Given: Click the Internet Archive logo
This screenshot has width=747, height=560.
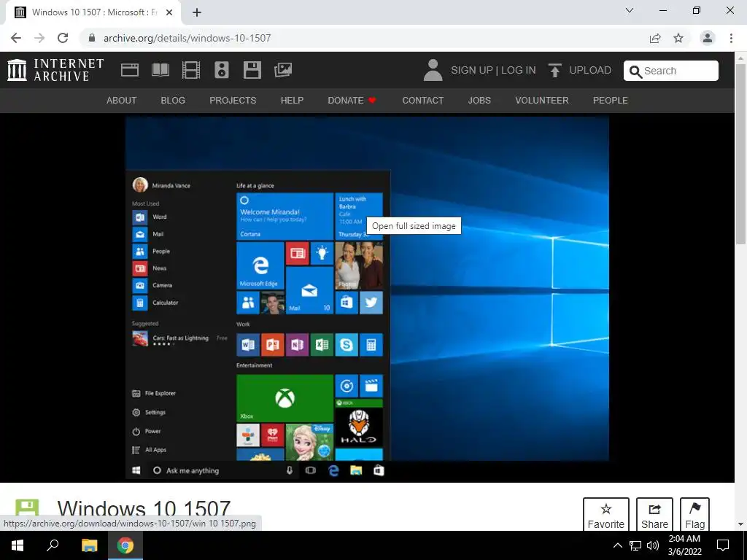Looking at the screenshot, I should pyautogui.click(x=55, y=70).
